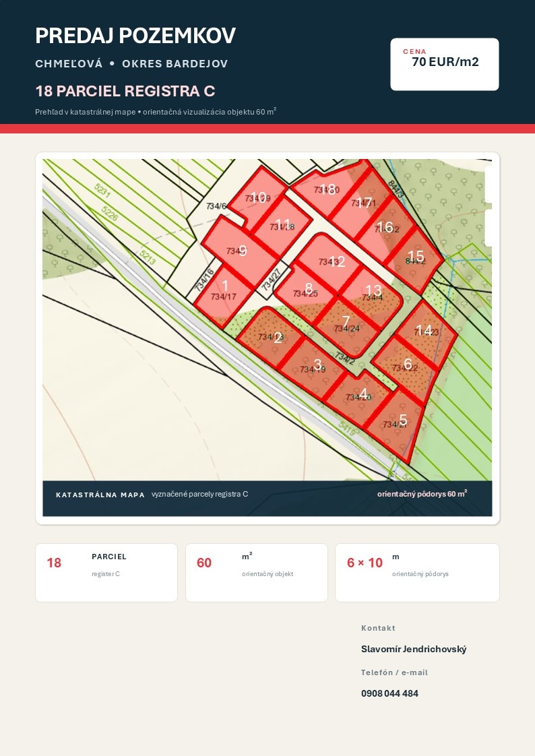Click the 6 × 10 m pôdorys card
This screenshot has height=756, width=535.
coord(417,573)
